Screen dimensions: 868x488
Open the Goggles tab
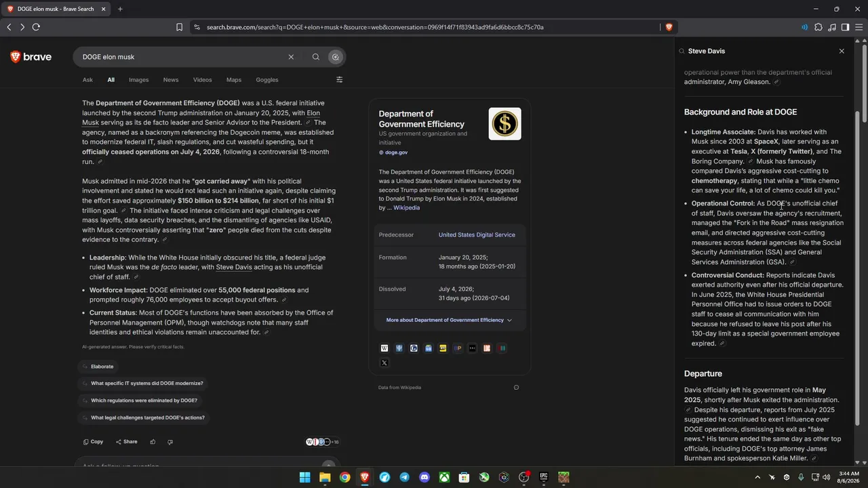(x=267, y=79)
